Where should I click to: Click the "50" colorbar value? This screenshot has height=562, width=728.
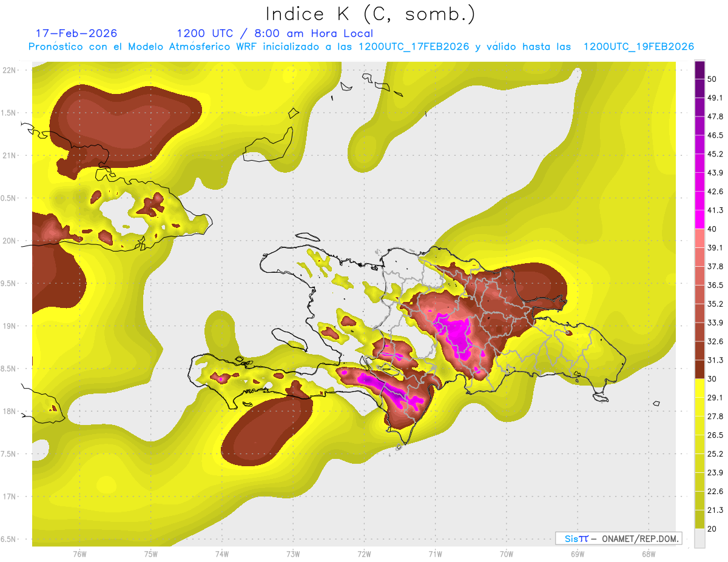712,79
